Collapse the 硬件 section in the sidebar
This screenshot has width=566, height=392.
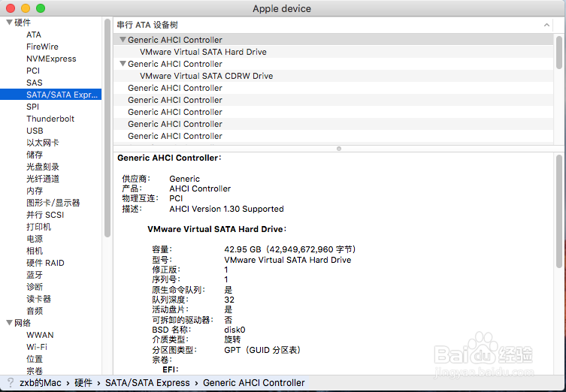pyautogui.click(x=9, y=23)
